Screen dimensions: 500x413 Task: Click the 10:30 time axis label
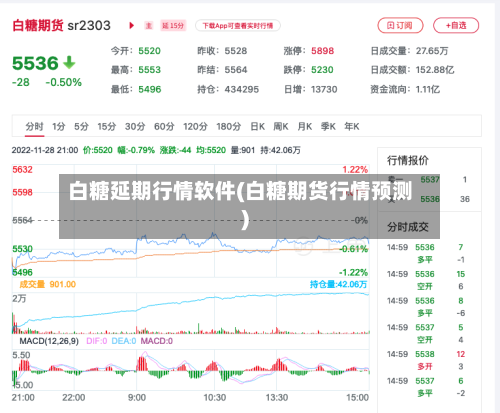[x=214, y=397]
